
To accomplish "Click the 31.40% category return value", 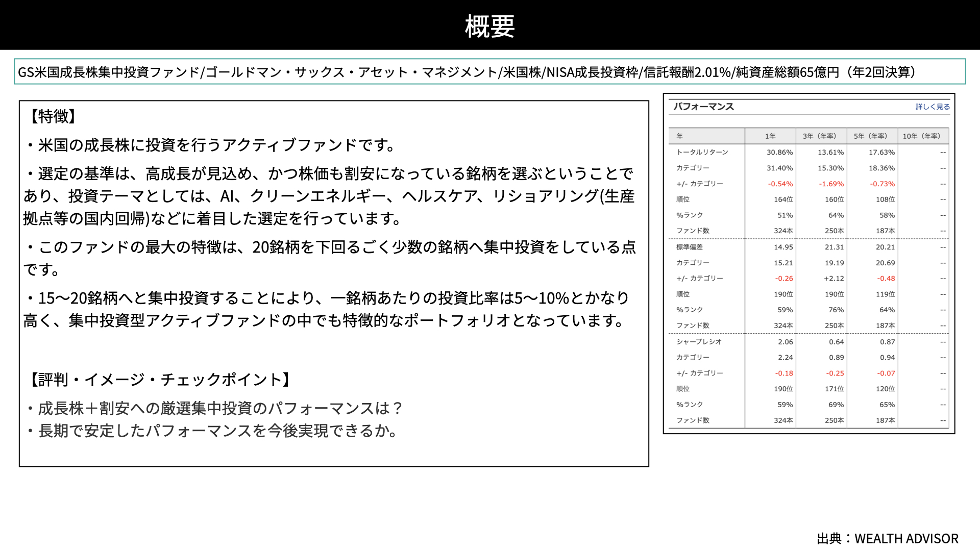I will point(779,168).
